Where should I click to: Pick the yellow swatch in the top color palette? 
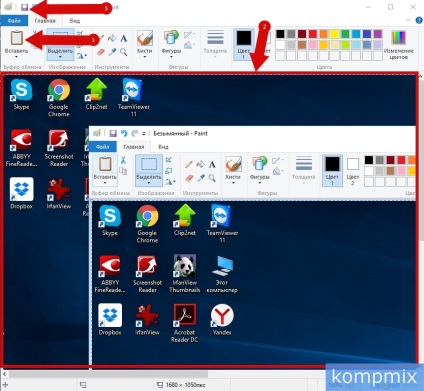pyautogui.click(x=334, y=34)
